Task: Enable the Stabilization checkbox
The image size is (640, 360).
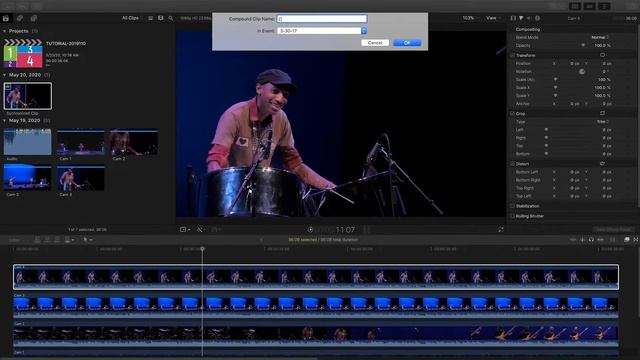Action: [x=512, y=206]
